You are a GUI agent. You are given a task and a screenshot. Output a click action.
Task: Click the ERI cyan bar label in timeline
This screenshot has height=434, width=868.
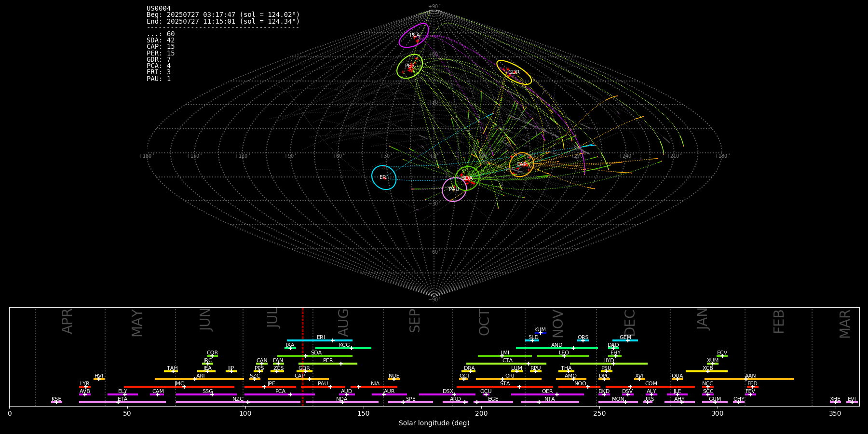(x=321, y=338)
